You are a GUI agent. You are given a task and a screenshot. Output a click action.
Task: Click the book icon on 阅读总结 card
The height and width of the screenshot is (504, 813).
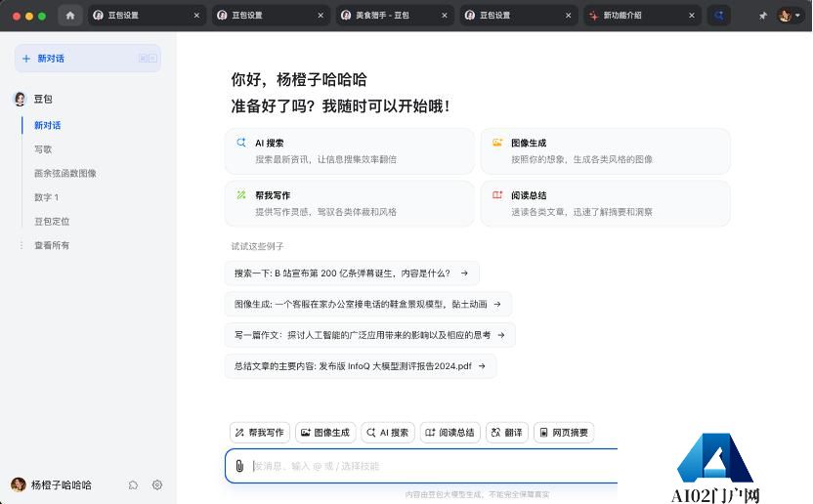497,195
